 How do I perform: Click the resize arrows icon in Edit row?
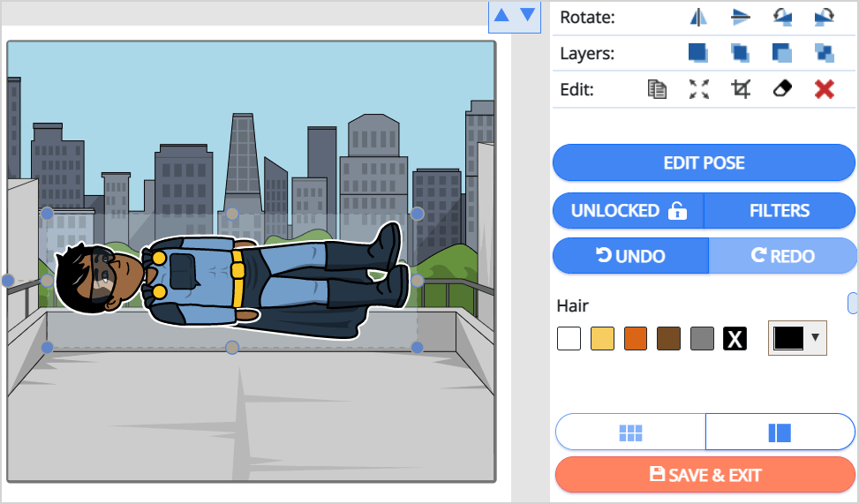698,89
